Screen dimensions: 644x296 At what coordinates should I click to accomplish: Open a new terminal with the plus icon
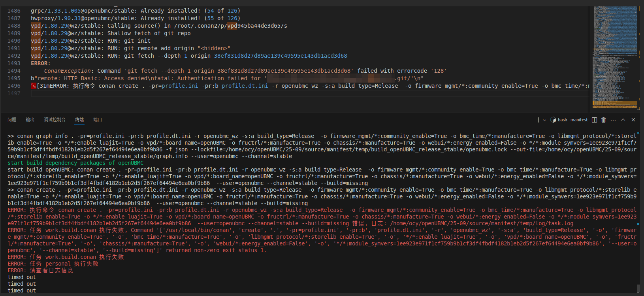(x=538, y=120)
